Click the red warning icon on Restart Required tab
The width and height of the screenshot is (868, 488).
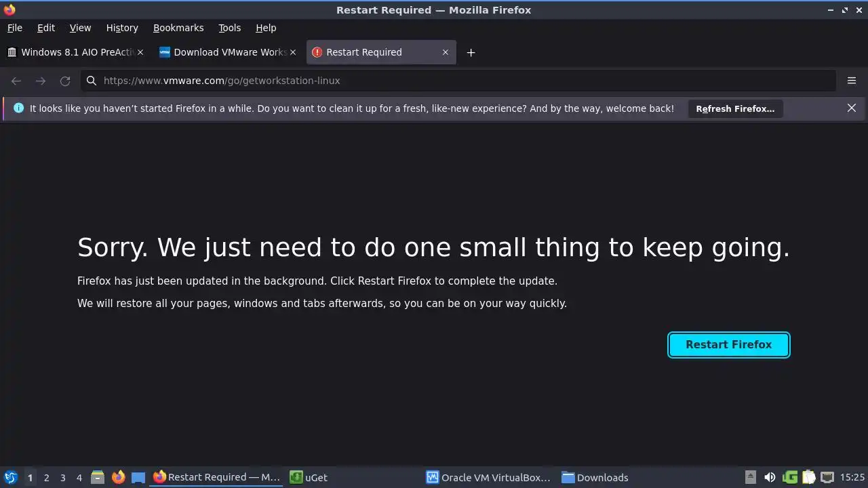tap(317, 52)
